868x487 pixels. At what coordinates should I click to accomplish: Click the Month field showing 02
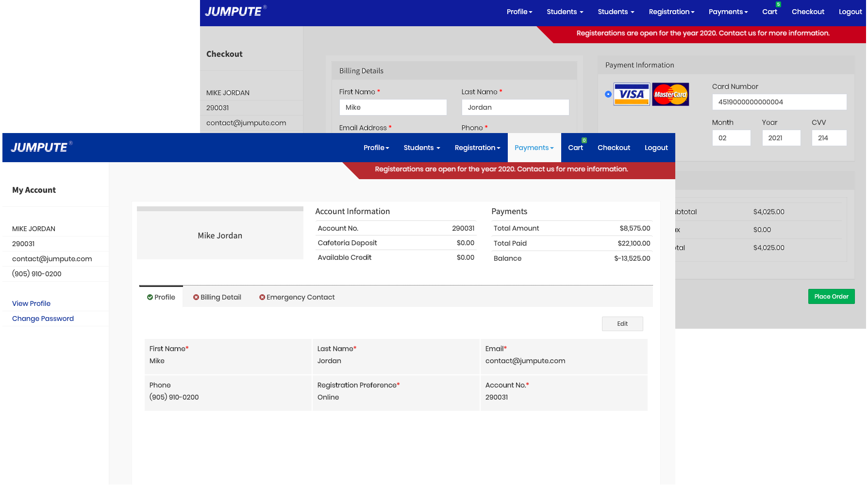click(731, 138)
